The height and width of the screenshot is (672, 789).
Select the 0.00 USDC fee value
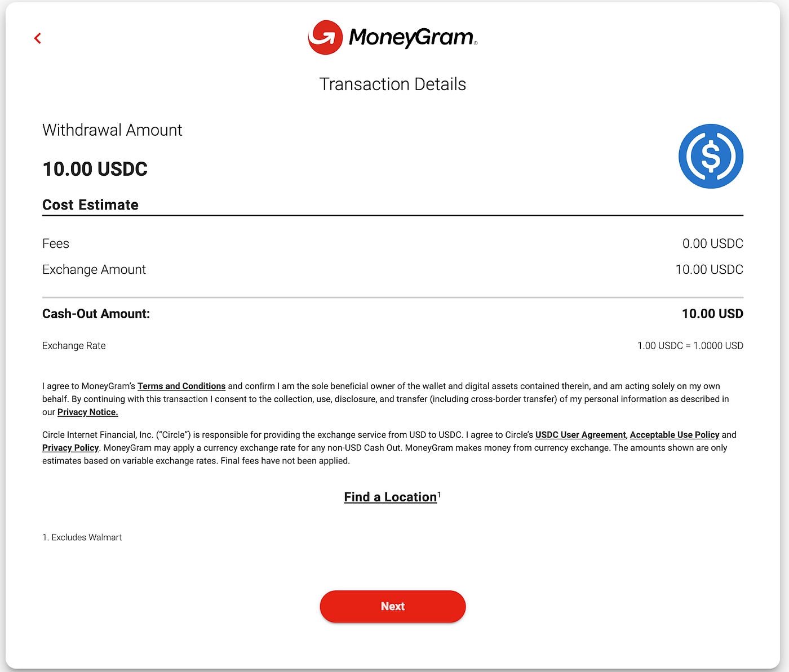[713, 243]
